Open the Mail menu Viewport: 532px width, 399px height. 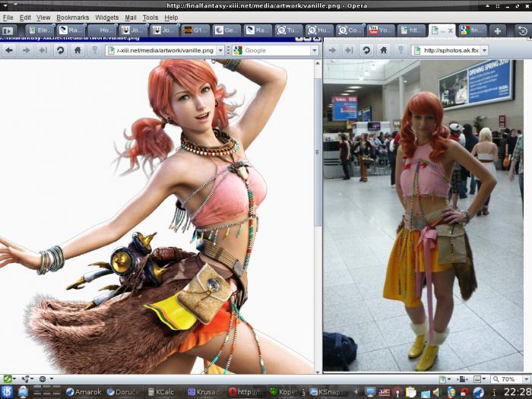point(130,17)
